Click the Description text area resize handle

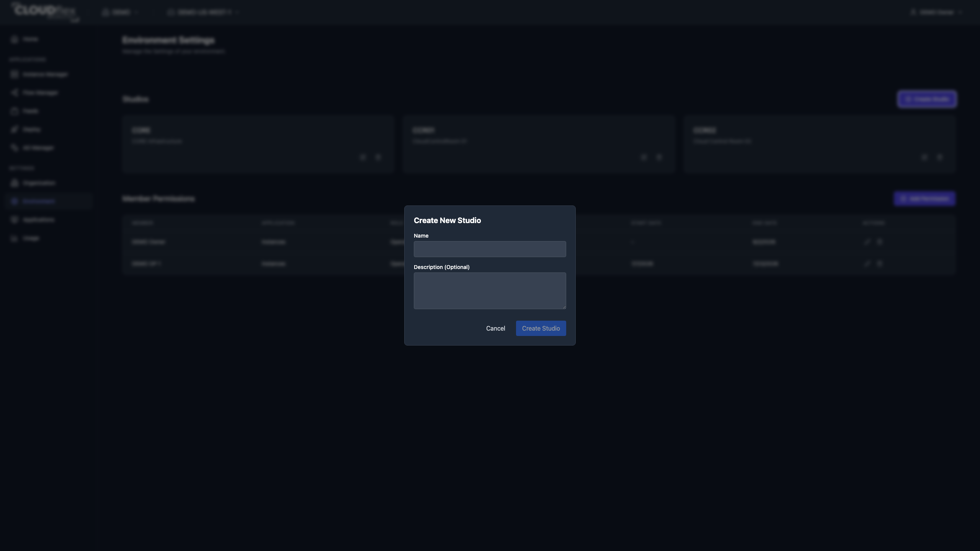pyautogui.click(x=564, y=307)
